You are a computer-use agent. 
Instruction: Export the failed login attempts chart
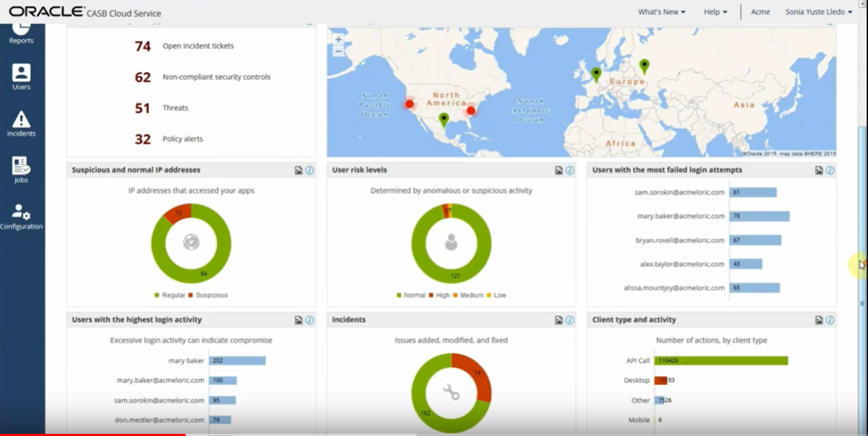(x=819, y=170)
